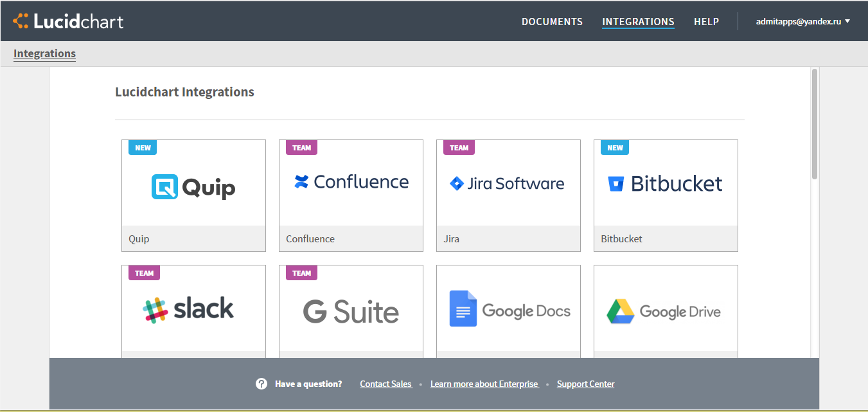Open the Google Docs integration logo

pos(509,310)
